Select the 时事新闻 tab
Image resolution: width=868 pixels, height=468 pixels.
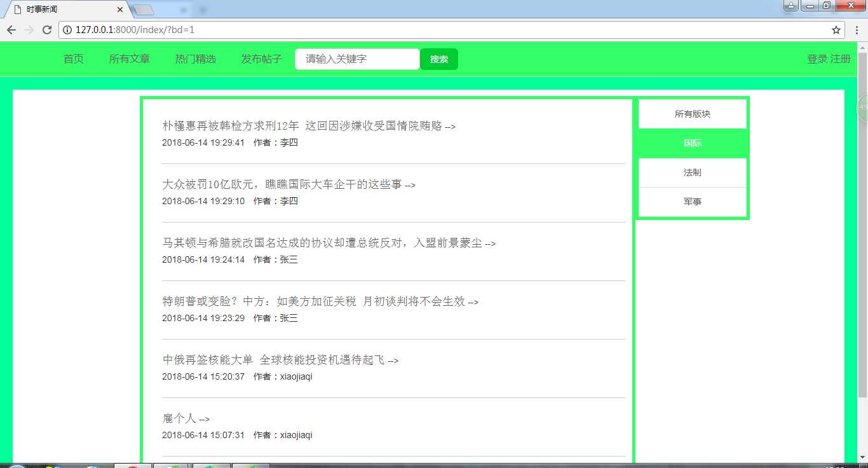coord(65,10)
